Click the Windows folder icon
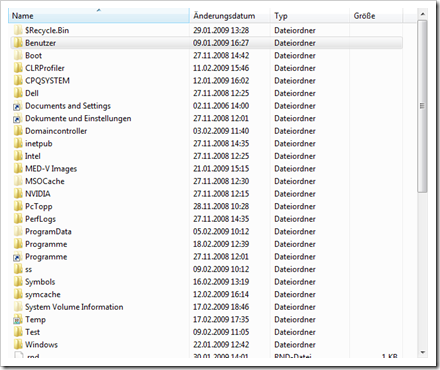The image size is (440, 370). [18, 345]
